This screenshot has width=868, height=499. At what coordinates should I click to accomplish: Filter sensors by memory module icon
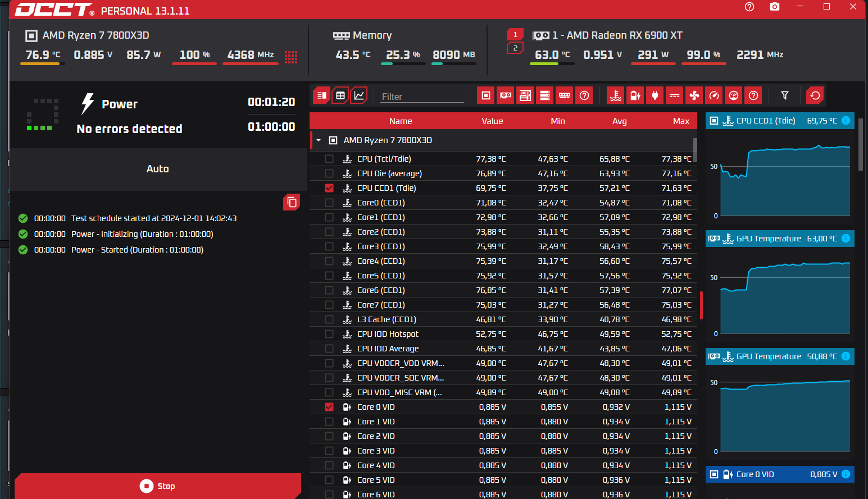(565, 95)
